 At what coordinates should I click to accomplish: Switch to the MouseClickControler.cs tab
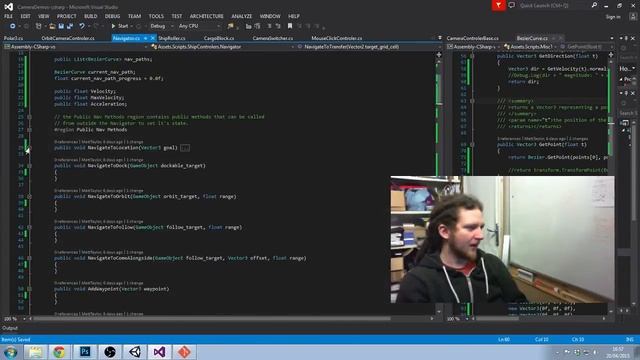(337, 38)
